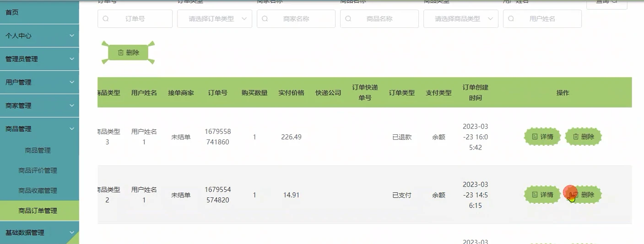The width and height of the screenshot is (644, 244).
Task: Expand the 用户管理 sidebar menu
Action: pos(39,82)
